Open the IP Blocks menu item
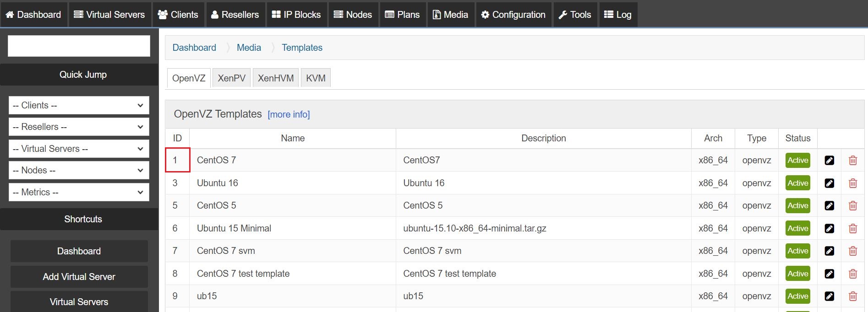Screen dimensions: 868x312 coord(296,15)
